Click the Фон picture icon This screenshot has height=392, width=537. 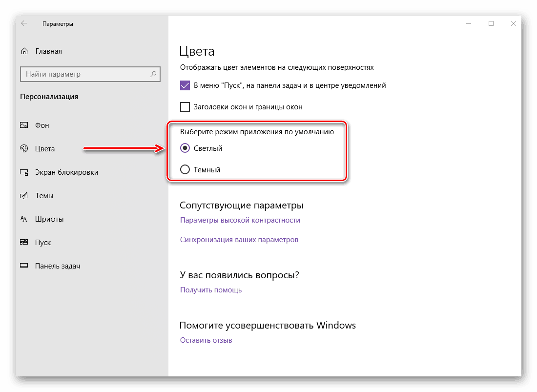(24, 125)
